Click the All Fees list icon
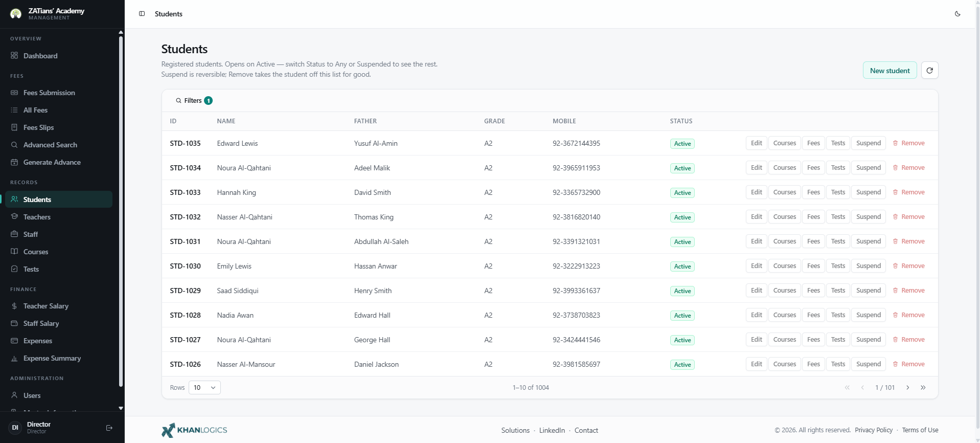This screenshot has height=443, width=980. tap(14, 110)
